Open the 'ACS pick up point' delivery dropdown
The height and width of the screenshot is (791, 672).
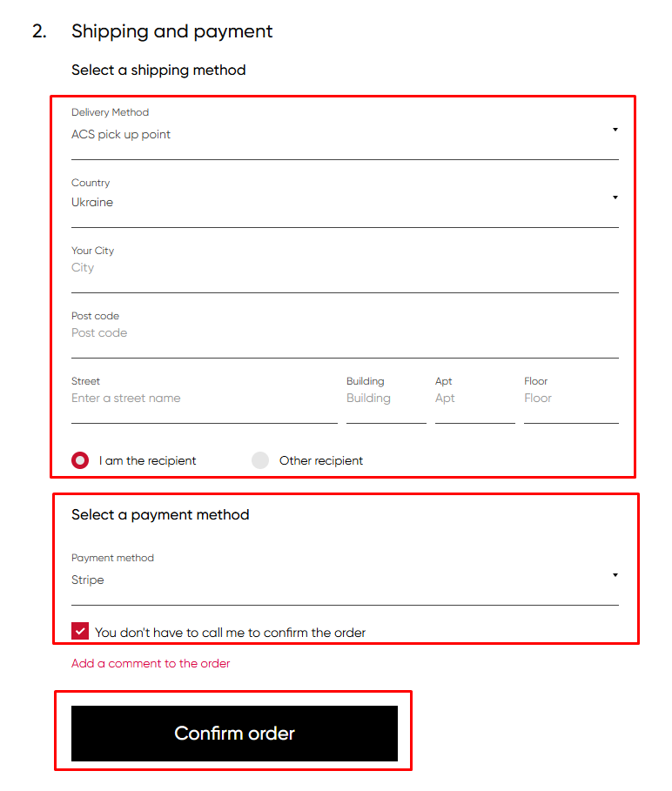click(x=339, y=135)
